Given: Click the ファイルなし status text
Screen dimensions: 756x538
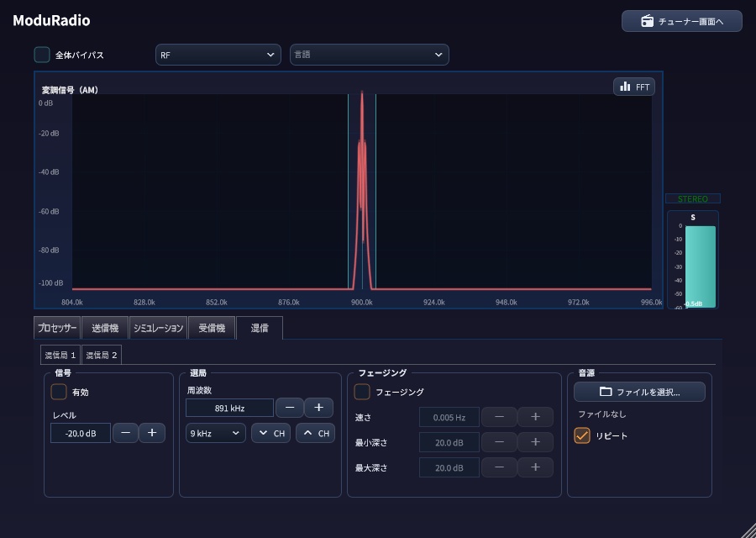Looking at the screenshot, I should (x=601, y=414).
